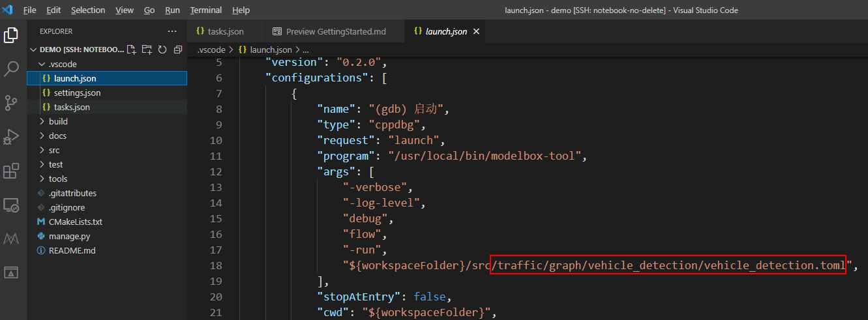The image size is (868, 320).
Task: Open the .gitignore file
Action: coord(107,207)
